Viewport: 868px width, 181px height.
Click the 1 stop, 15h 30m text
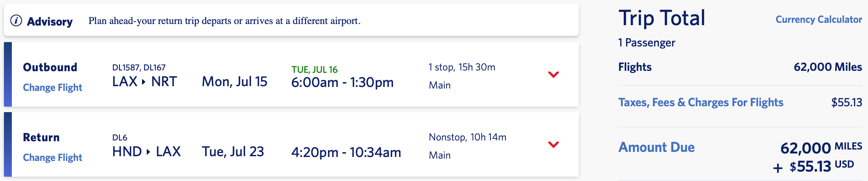[x=462, y=67]
